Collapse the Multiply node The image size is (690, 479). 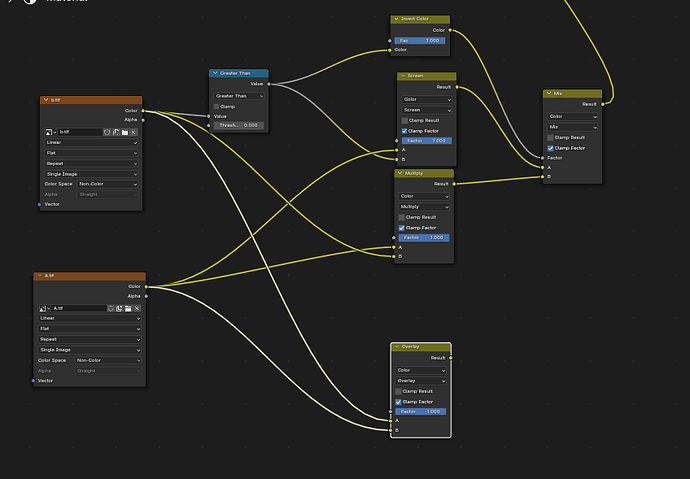(400, 173)
